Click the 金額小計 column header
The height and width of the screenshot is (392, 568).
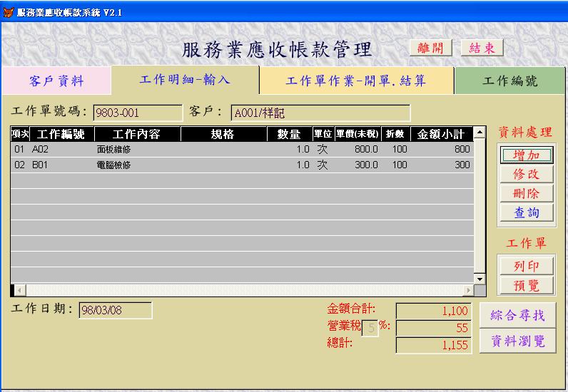click(441, 134)
